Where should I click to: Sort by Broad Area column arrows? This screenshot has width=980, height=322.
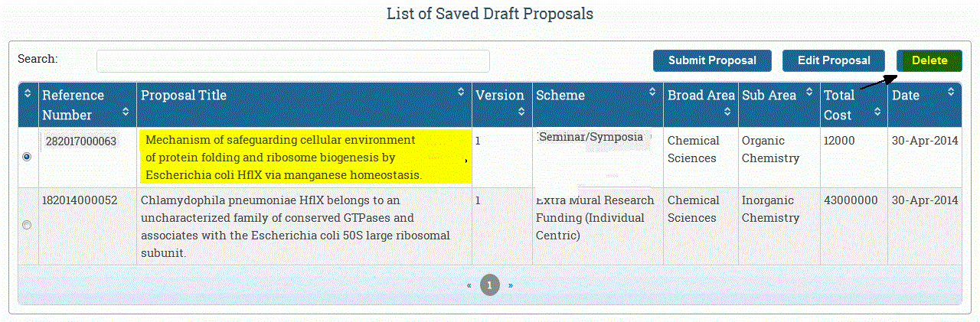coord(727,112)
